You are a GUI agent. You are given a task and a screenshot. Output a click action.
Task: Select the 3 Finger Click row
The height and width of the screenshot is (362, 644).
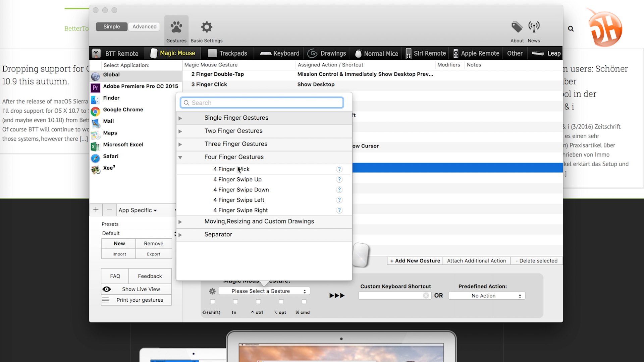pyautogui.click(x=372, y=84)
